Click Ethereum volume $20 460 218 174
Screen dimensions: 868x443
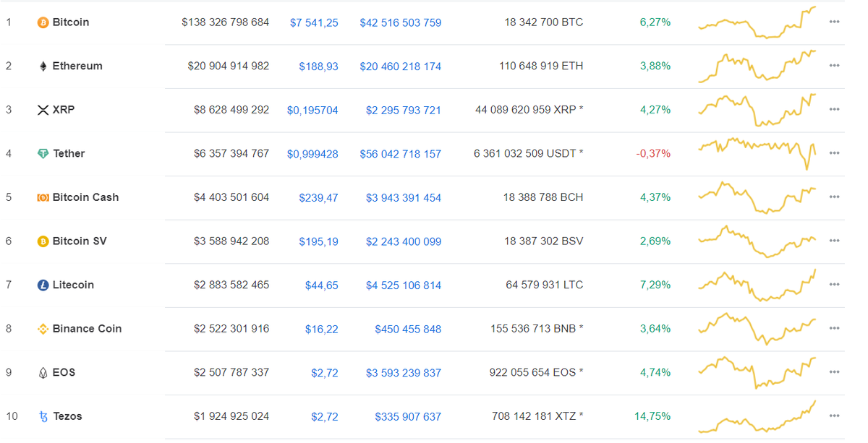point(401,66)
